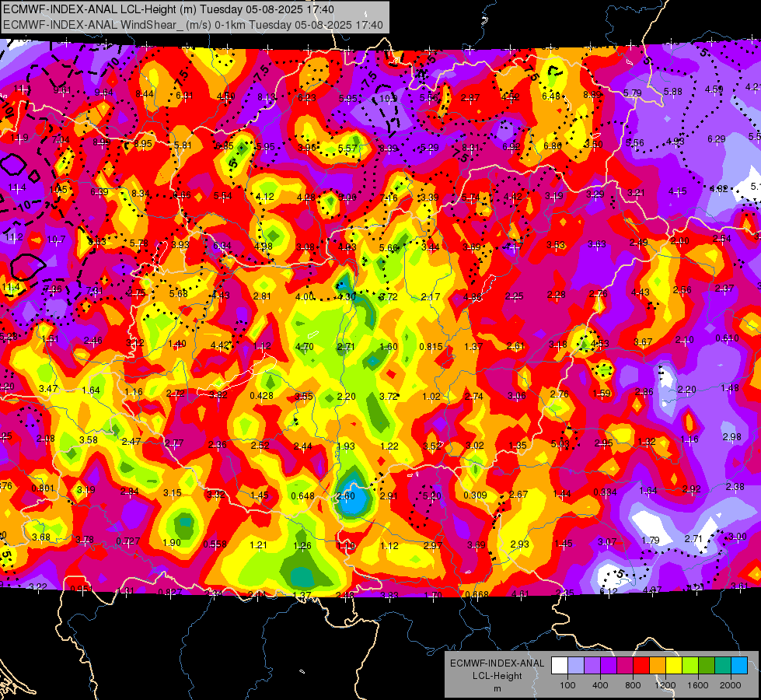Click the map value 6.12 near the bottom edge

609,591
